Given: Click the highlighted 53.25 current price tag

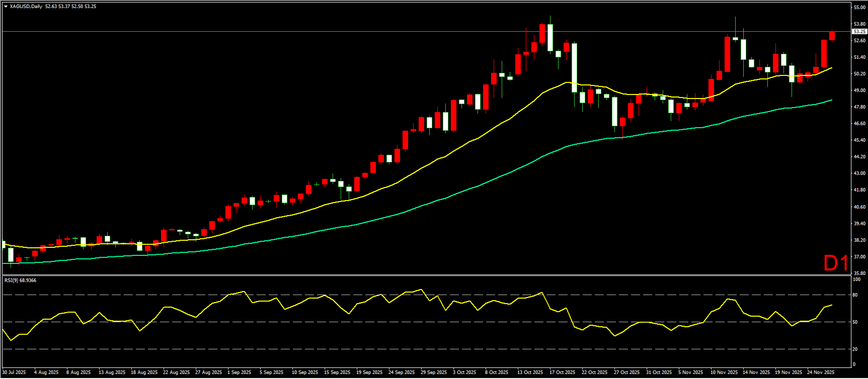Looking at the screenshot, I should tap(859, 31).
